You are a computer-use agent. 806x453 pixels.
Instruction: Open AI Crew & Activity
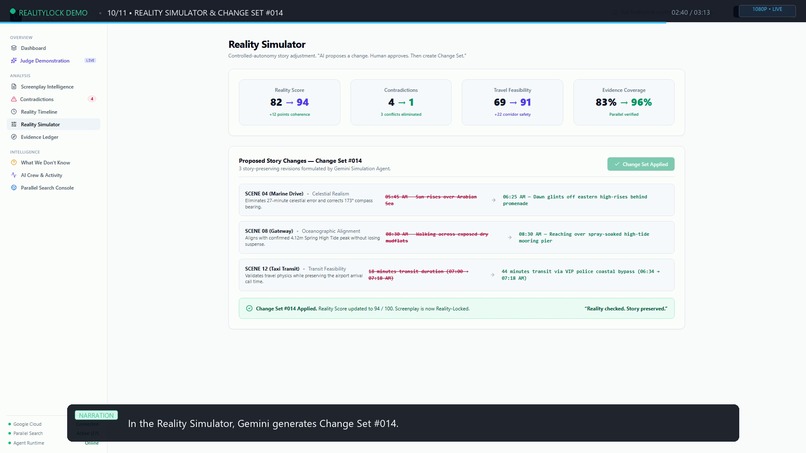point(53,175)
